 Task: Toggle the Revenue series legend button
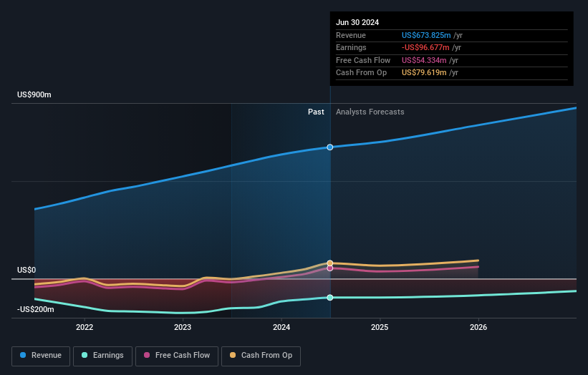click(x=41, y=356)
